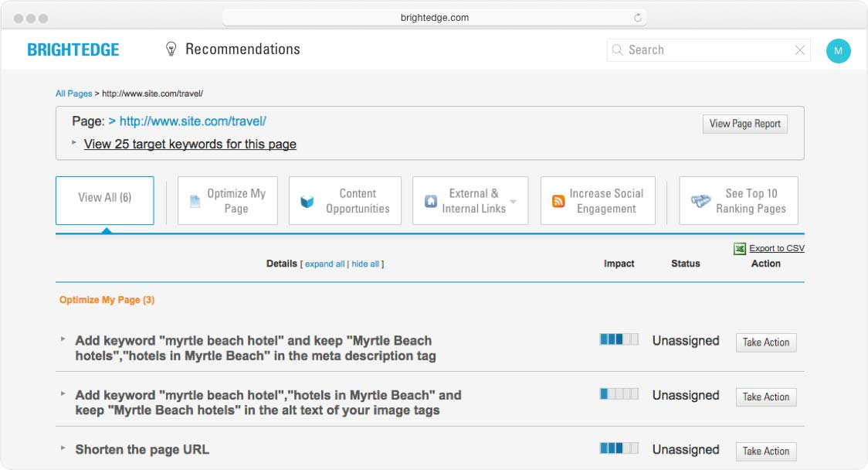The image size is (868, 470).
Task: Click the lightbulb Recommendations icon
Action: click(171, 49)
